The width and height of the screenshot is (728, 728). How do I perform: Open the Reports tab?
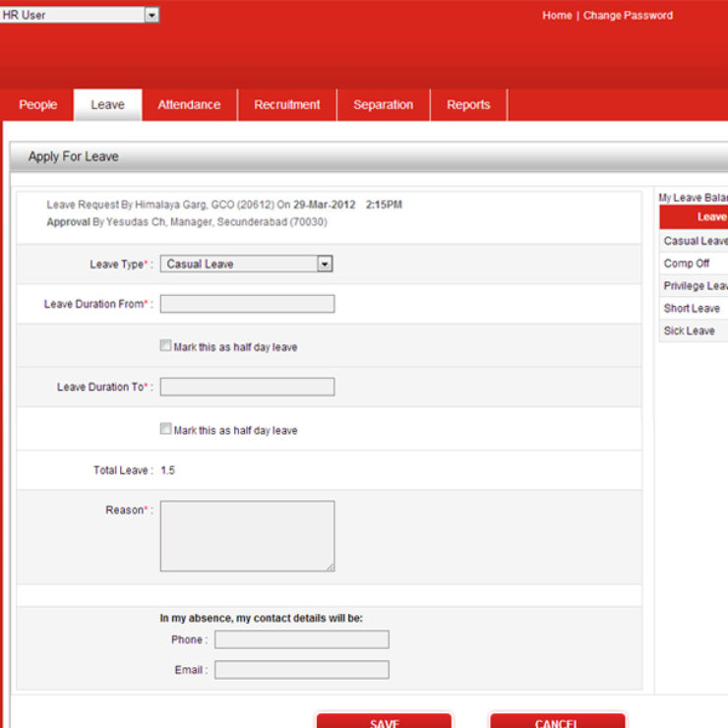[x=468, y=105]
